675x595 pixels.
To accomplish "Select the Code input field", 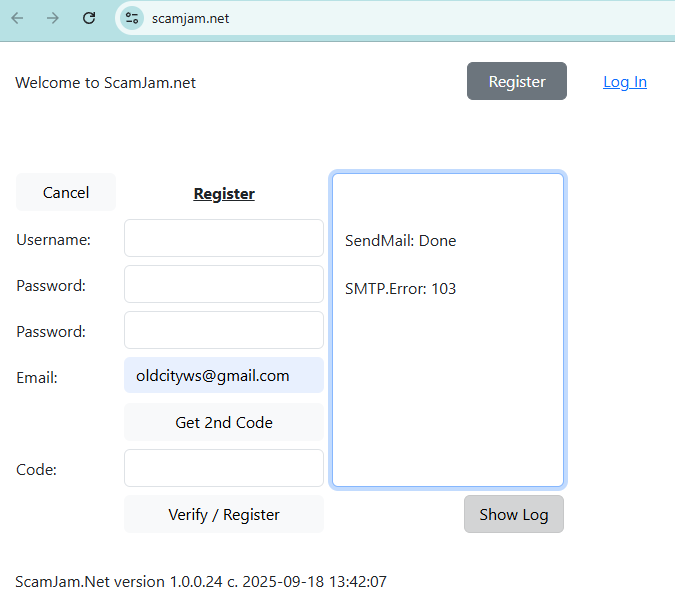I will click(x=224, y=468).
